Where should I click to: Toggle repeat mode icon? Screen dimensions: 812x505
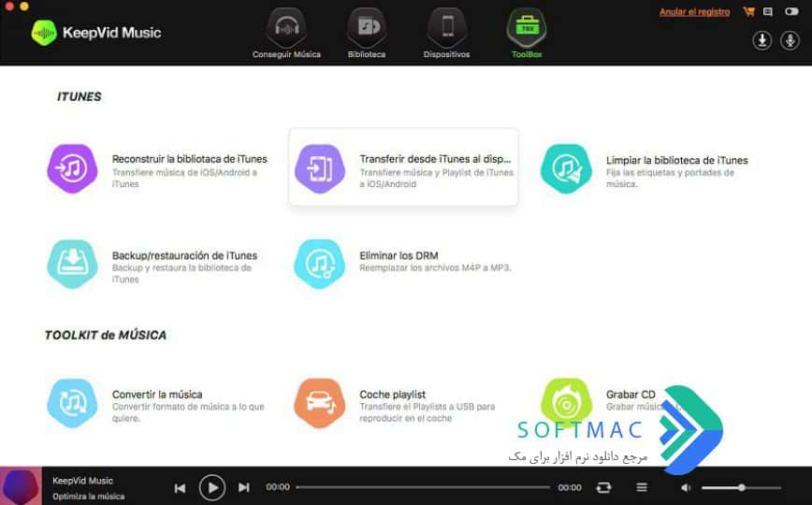(x=603, y=487)
